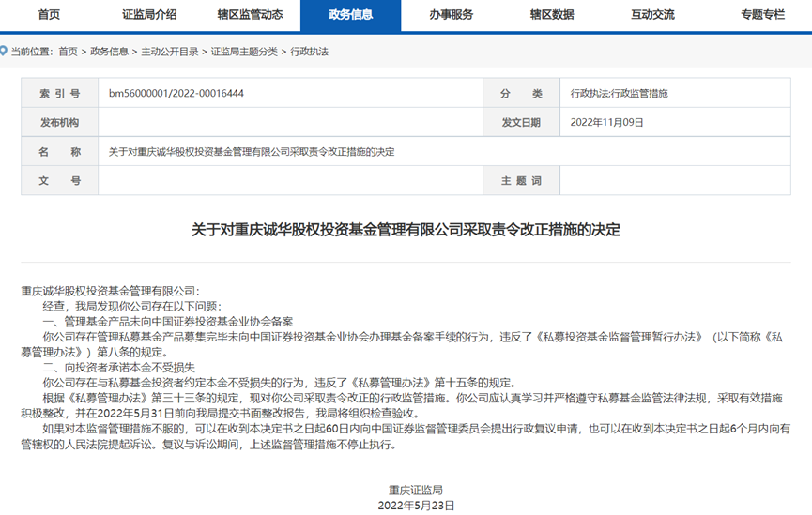Click the 名称 label cell

point(59,152)
